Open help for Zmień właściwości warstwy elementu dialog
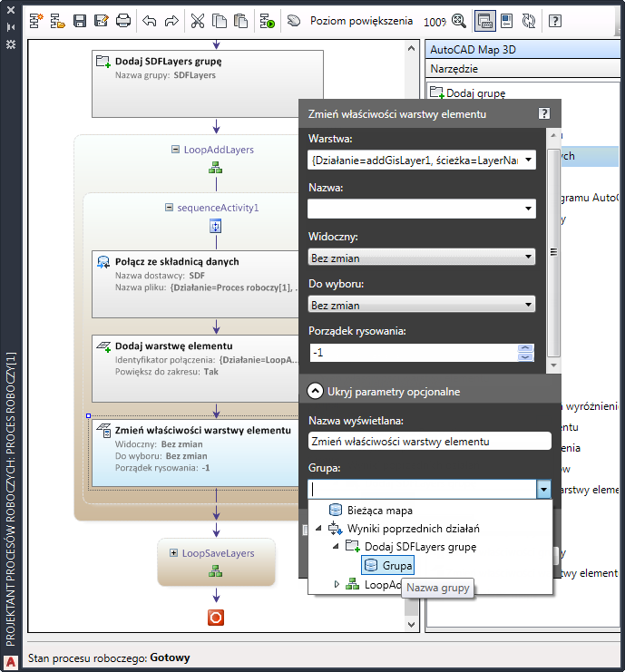Image resolution: width=625 pixels, height=672 pixels. click(x=544, y=113)
